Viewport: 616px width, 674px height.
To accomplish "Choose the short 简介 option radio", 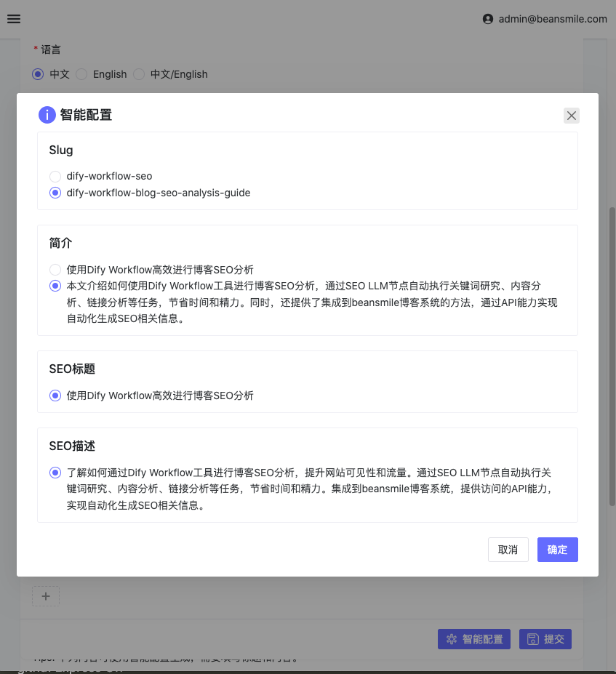I will (x=55, y=270).
